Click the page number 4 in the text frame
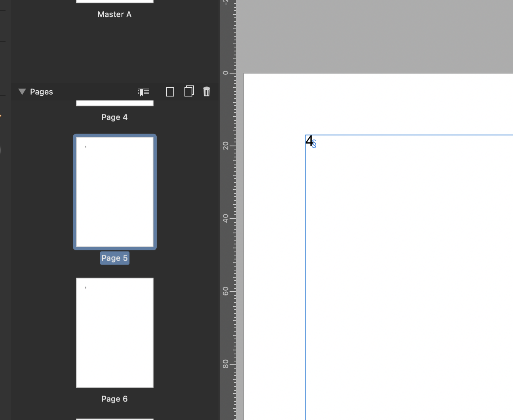The width and height of the screenshot is (513, 420). tap(309, 141)
